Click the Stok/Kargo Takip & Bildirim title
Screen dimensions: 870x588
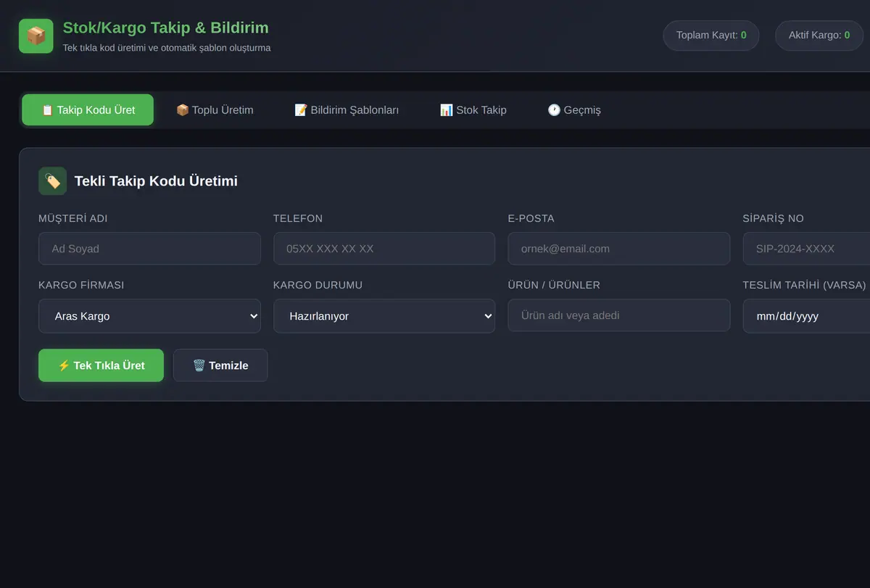(x=166, y=28)
